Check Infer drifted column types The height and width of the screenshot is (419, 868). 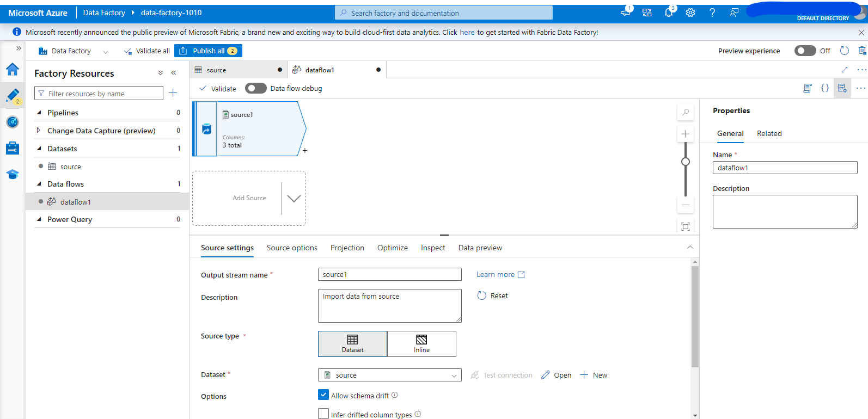[323, 414]
